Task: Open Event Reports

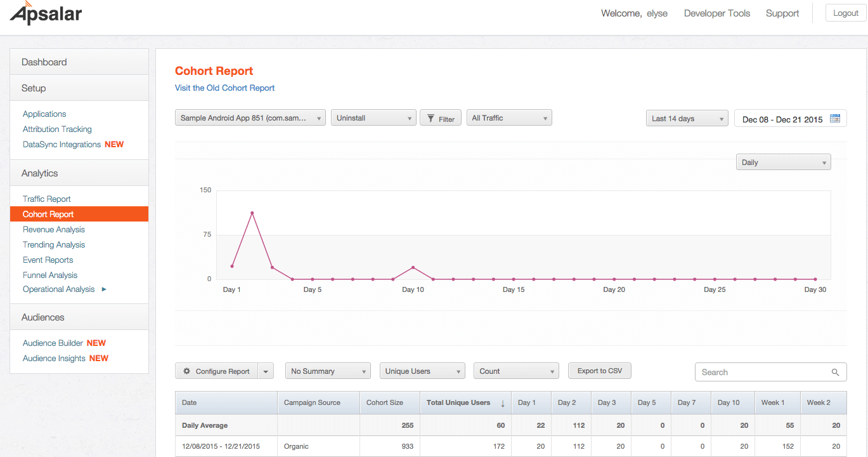Action: pyautogui.click(x=48, y=260)
